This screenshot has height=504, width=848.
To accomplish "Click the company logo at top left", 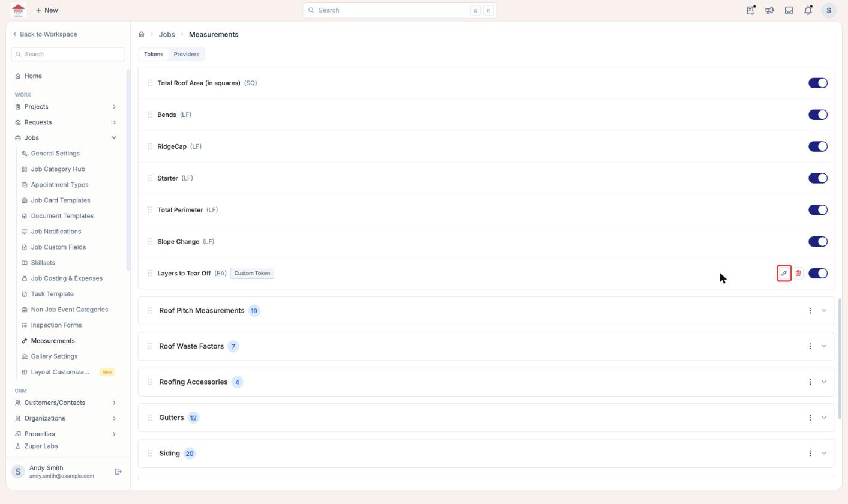I will click(18, 10).
